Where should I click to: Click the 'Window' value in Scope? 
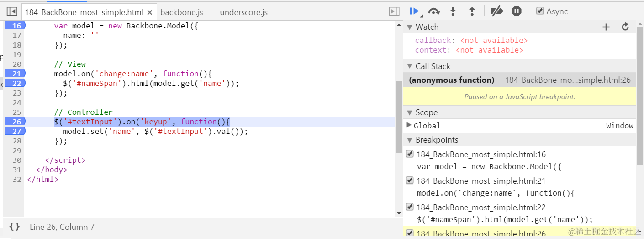tap(620, 126)
